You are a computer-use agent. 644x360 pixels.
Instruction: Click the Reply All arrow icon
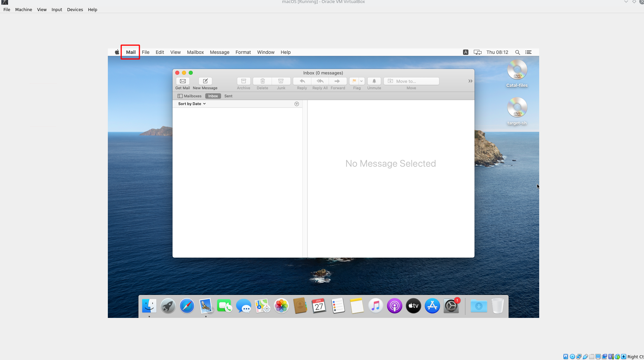click(x=320, y=81)
